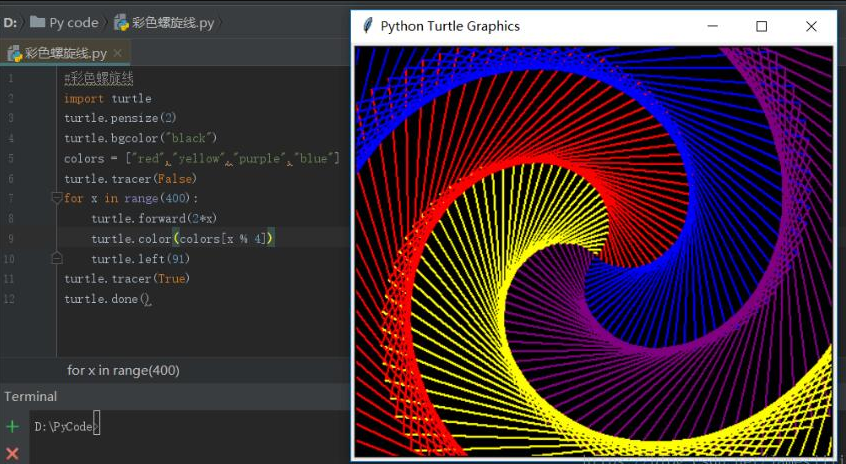
Task: Click line number 5 in gutter
Action: point(11,159)
